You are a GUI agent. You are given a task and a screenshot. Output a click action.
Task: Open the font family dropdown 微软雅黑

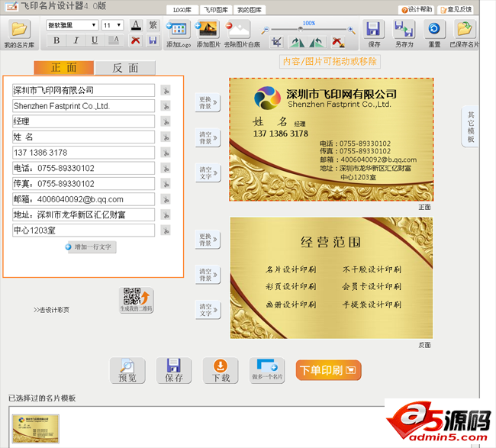(72, 25)
